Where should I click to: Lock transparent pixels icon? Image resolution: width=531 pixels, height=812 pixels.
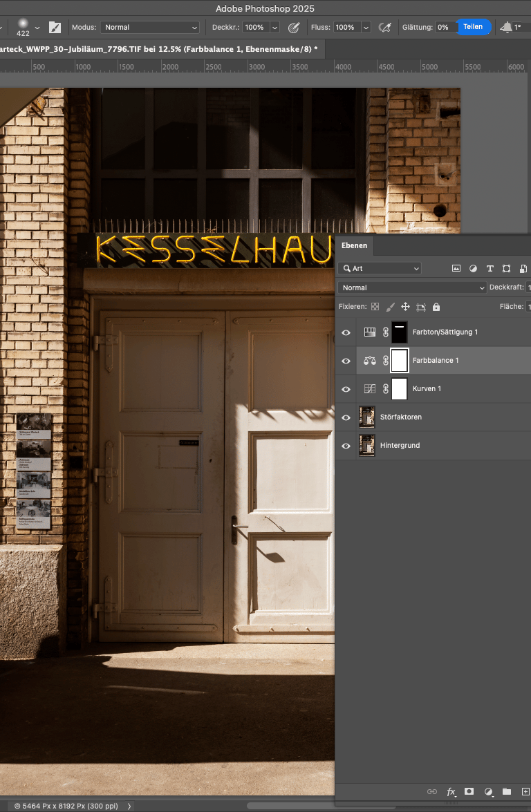pyautogui.click(x=375, y=307)
